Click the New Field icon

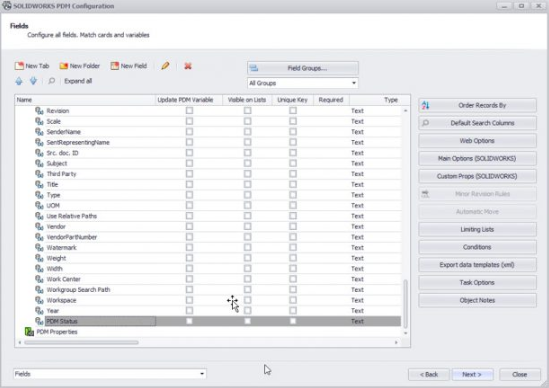pyautogui.click(x=114, y=66)
